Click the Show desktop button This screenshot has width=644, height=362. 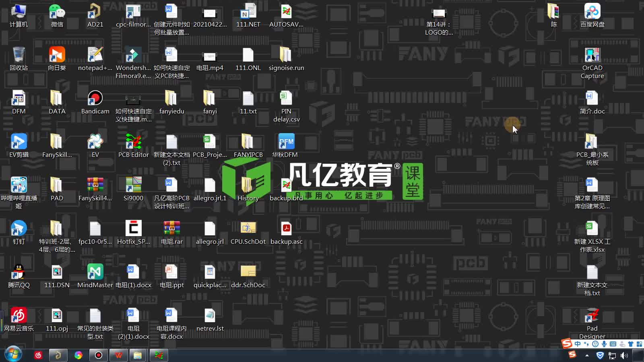coord(638,355)
